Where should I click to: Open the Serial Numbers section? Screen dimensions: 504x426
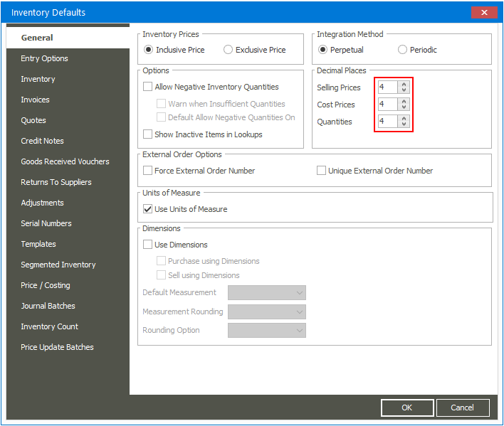tap(46, 223)
